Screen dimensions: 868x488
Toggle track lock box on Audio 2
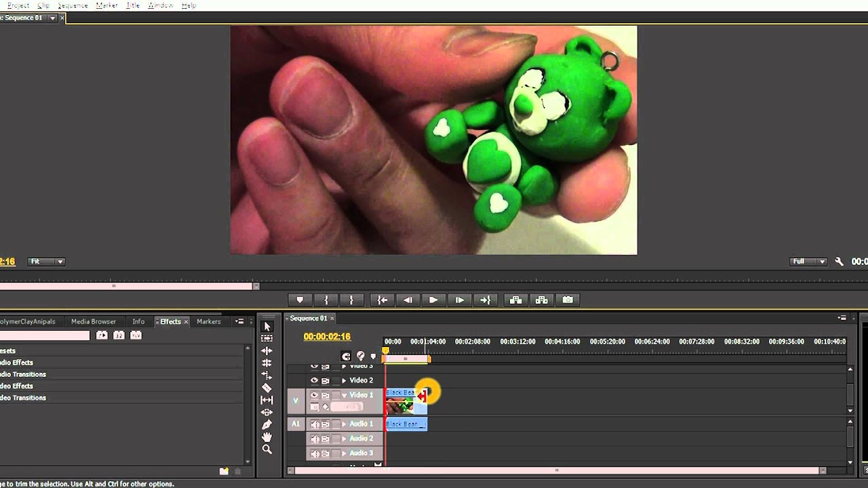pos(335,439)
